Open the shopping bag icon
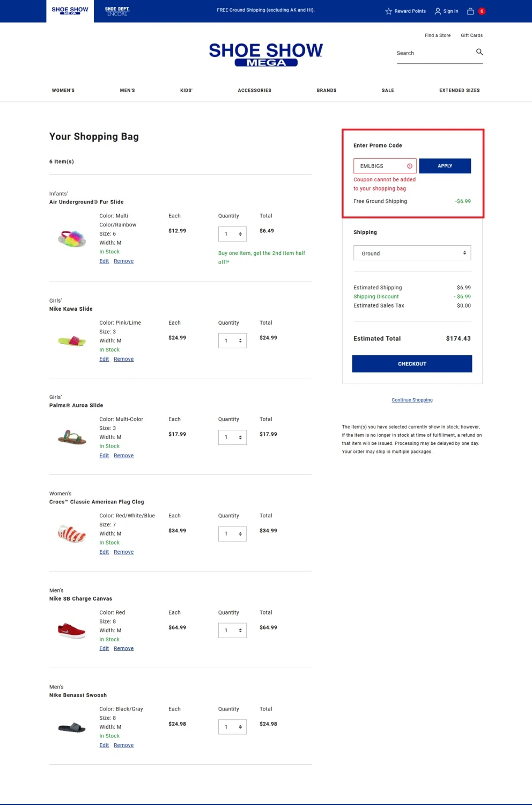The width and height of the screenshot is (532, 805). (x=470, y=11)
